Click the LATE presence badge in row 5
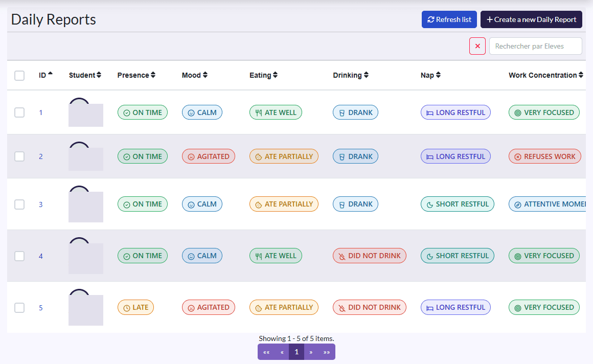 click(x=136, y=307)
